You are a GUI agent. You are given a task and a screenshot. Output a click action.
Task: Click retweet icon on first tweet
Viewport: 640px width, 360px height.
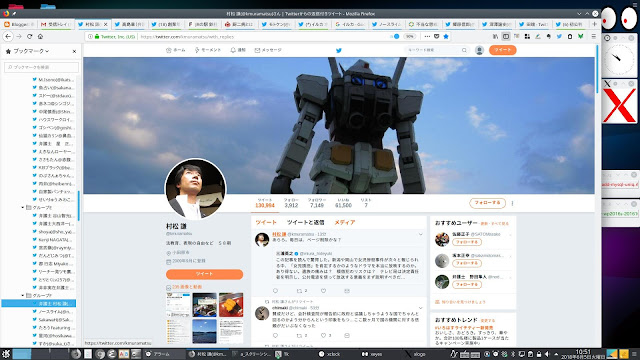pyautogui.click(x=300, y=291)
